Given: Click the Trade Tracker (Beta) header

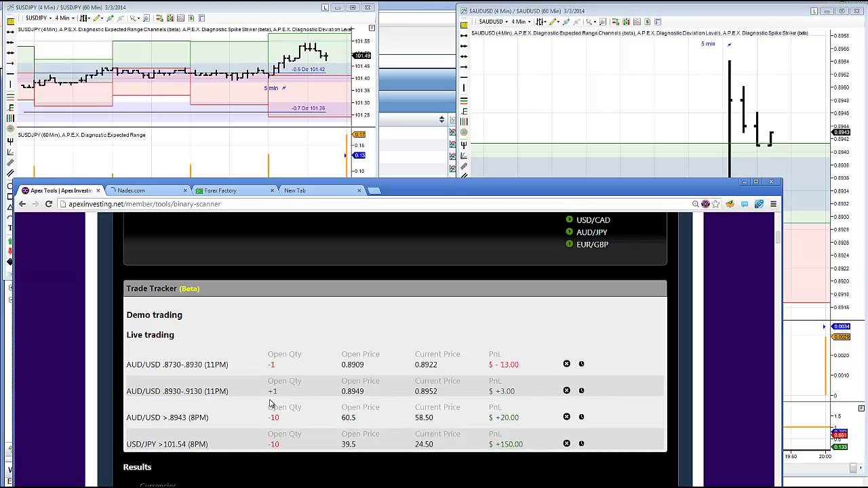Looking at the screenshot, I should pos(395,289).
